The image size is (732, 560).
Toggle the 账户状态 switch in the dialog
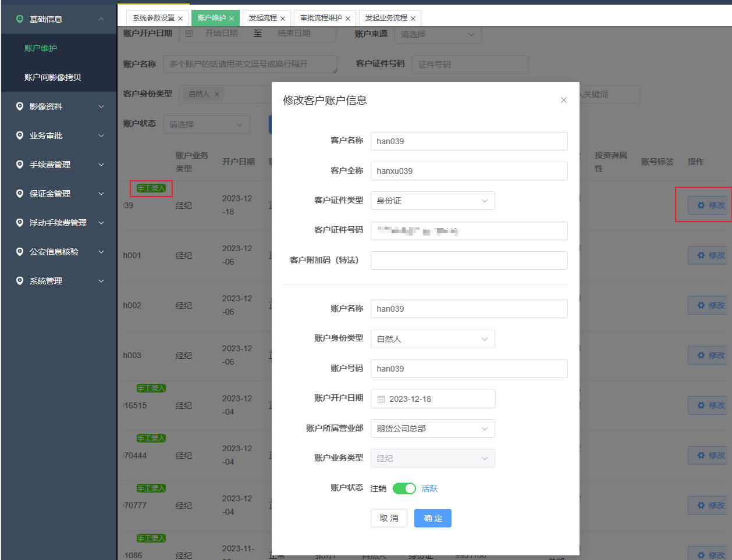[404, 488]
